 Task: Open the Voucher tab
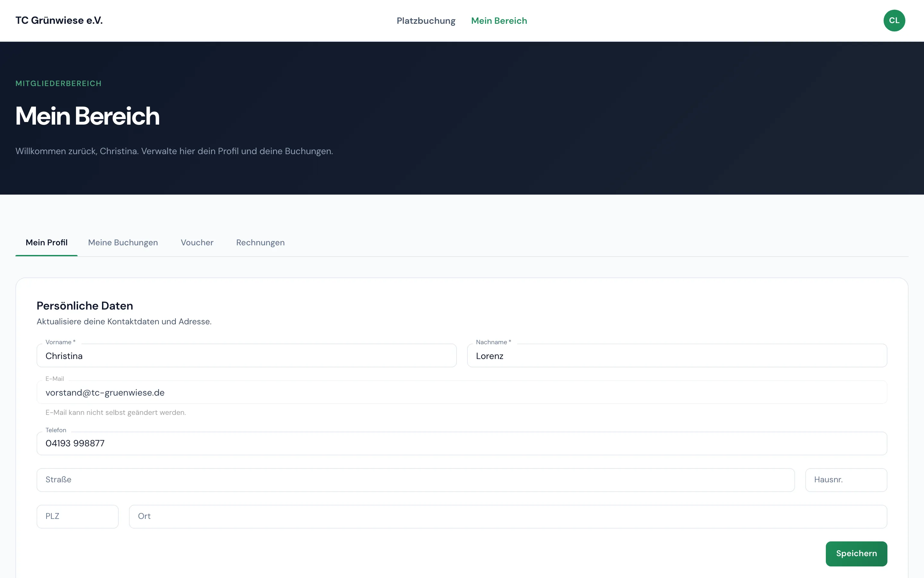click(x=197, y=242)
